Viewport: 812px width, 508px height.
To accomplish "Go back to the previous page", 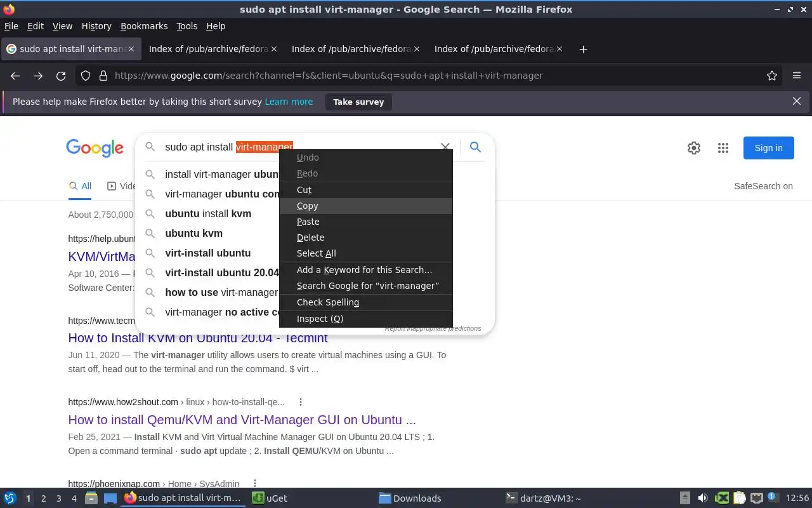I will 15,76.
